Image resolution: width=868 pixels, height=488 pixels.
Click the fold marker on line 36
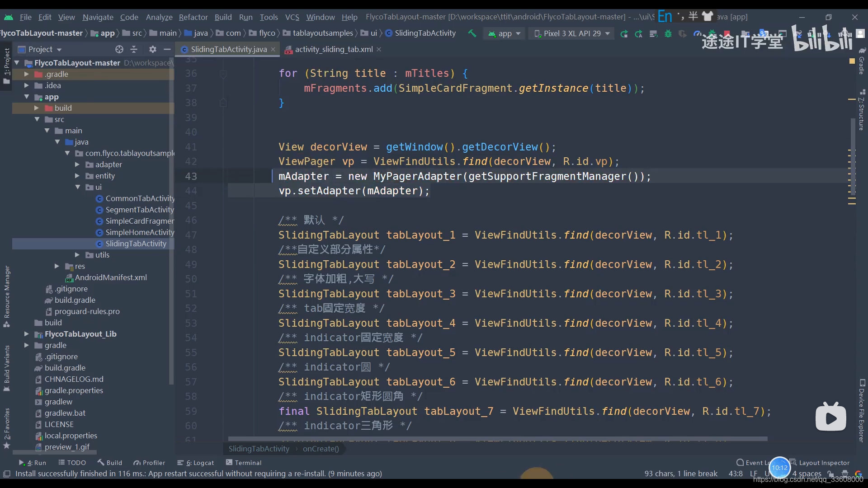[223, 74]
